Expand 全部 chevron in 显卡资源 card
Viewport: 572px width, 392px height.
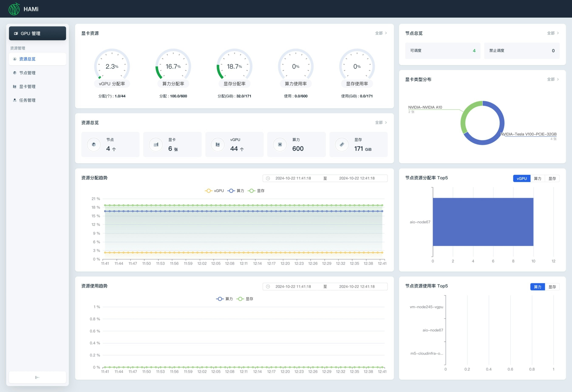(x=386, y=33)
